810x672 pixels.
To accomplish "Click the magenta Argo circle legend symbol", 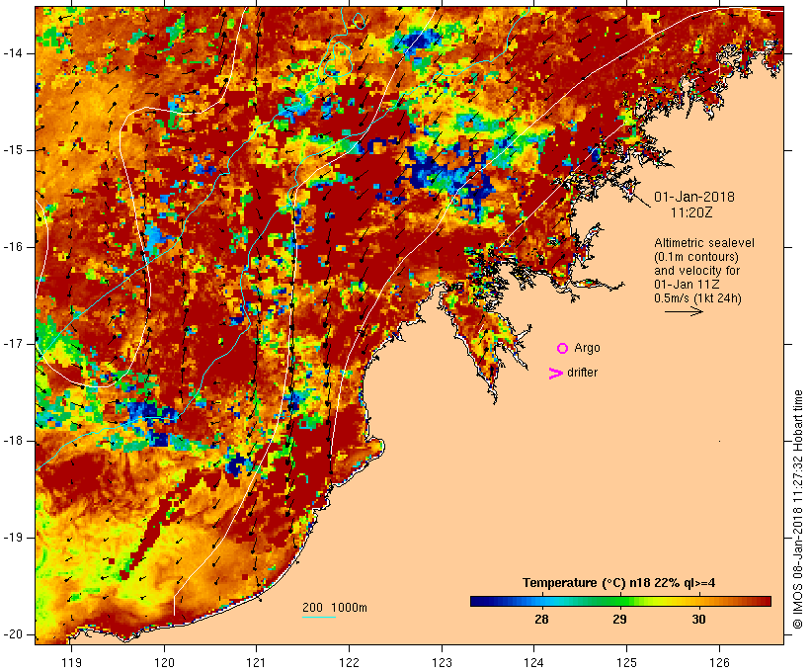I will (563, 349).
